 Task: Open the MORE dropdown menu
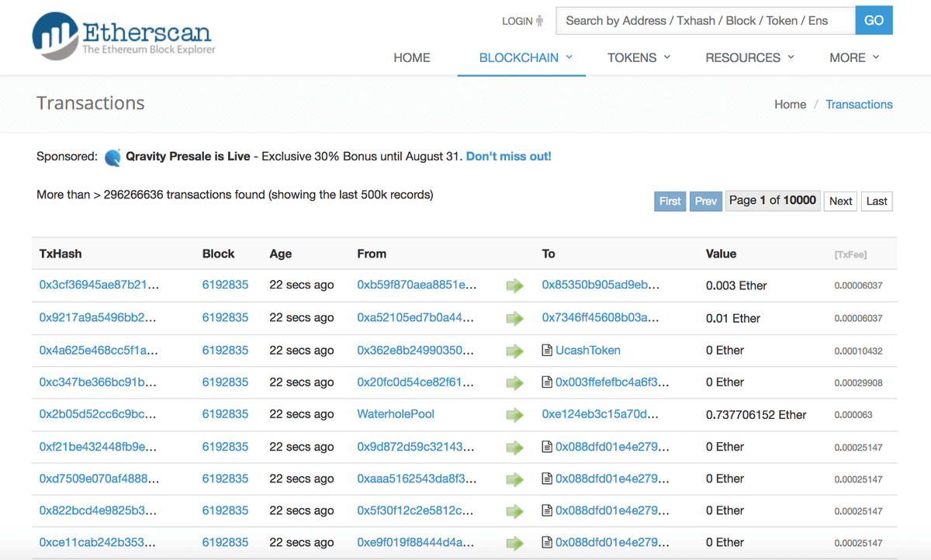click(854, 57)
